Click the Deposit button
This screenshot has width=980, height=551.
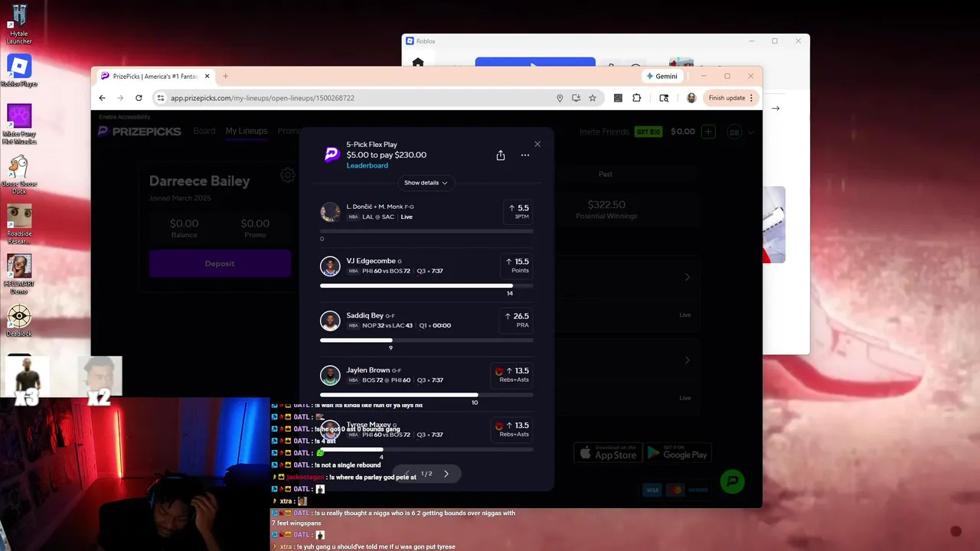[220, 263]
